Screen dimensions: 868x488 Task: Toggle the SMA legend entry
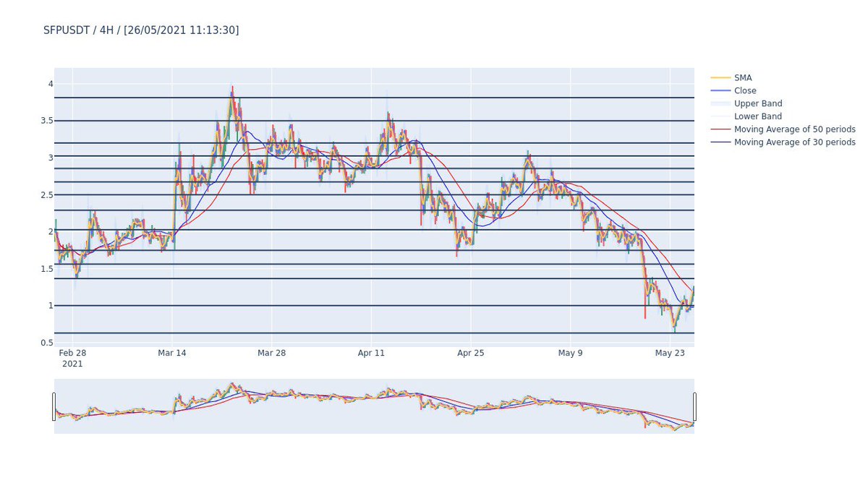[x=741, y=77]
